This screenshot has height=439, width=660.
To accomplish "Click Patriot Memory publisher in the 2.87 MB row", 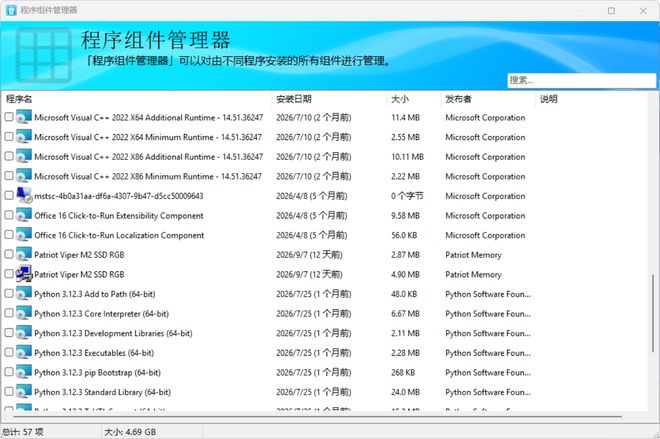I will (473, 255).
